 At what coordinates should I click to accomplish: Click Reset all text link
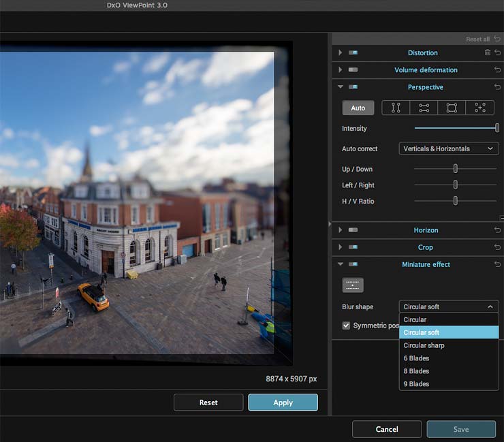tap(477, 40)
